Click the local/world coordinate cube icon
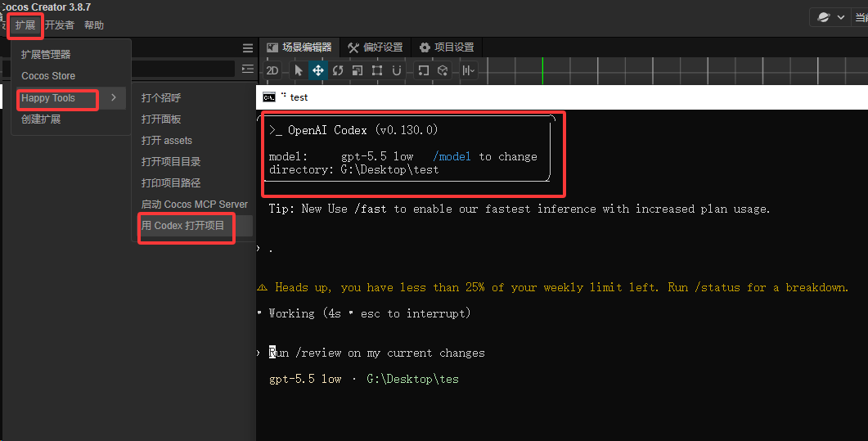Viewport: 868px width, 441px height. (443, 70)
